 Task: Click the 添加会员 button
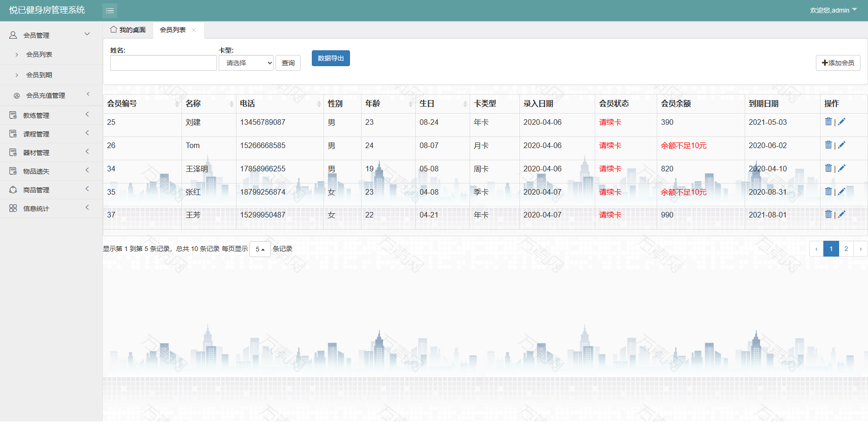[838, 63]
